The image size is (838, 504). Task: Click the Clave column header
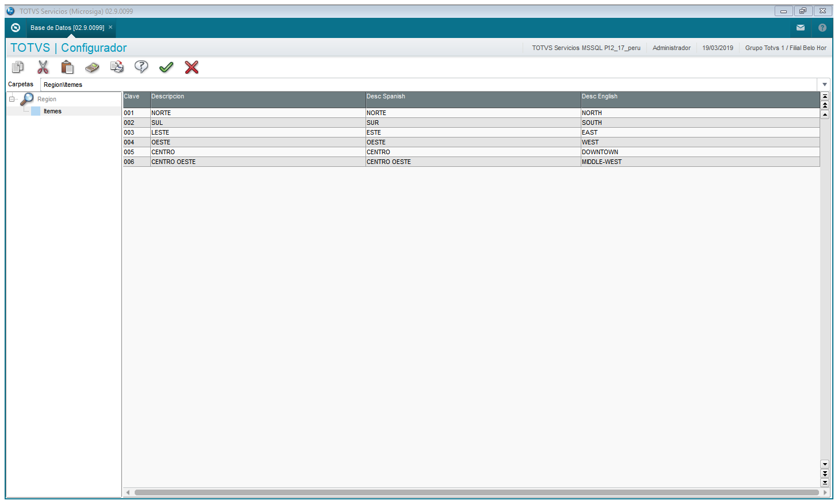pos(136,100)
